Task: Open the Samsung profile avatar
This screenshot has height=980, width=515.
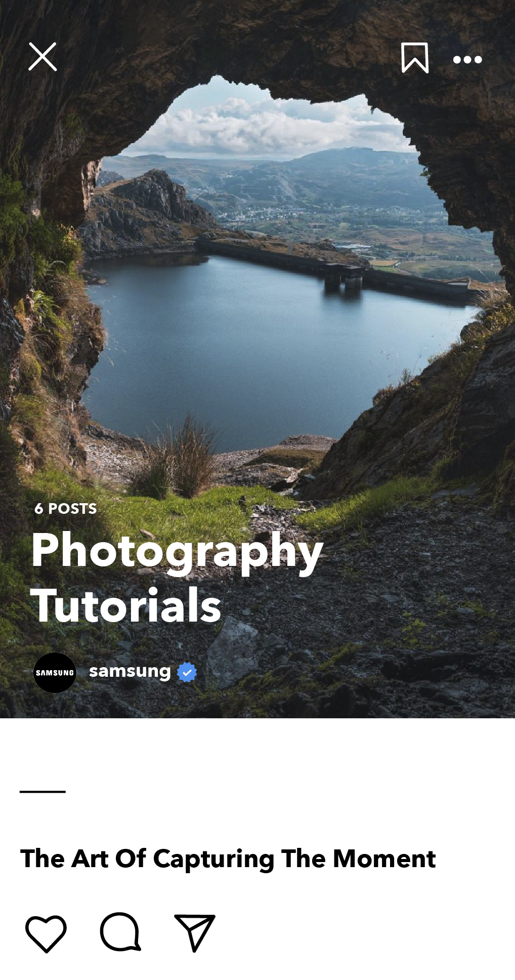Action: click(55, 673)
